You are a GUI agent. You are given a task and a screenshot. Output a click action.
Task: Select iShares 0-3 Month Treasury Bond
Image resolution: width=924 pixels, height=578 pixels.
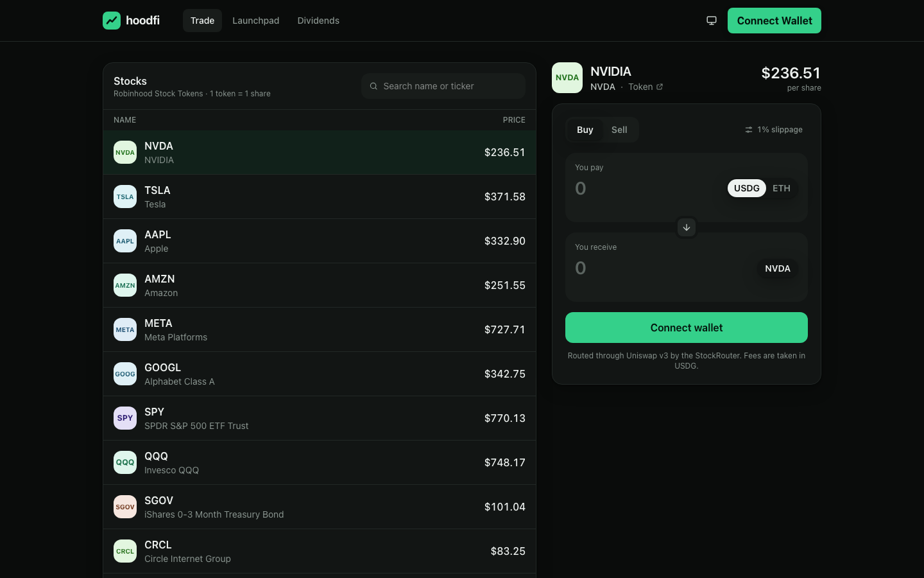[214, 514]
